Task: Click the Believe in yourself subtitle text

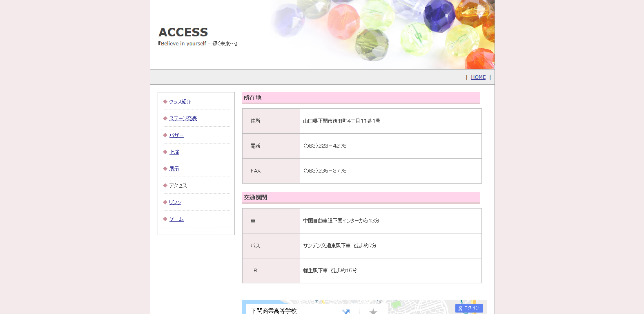Action: [x=198, y=44]
